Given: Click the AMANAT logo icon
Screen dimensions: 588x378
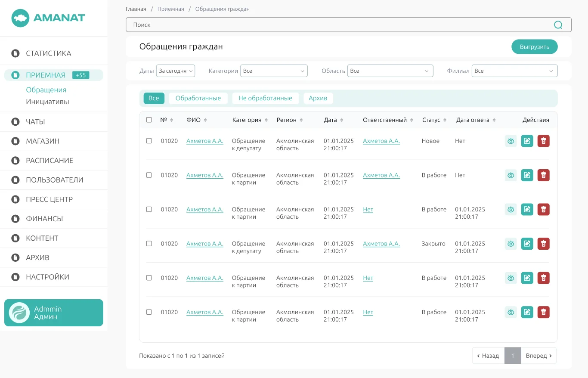Looking at the screenshot, I should [x=20, y=18].
